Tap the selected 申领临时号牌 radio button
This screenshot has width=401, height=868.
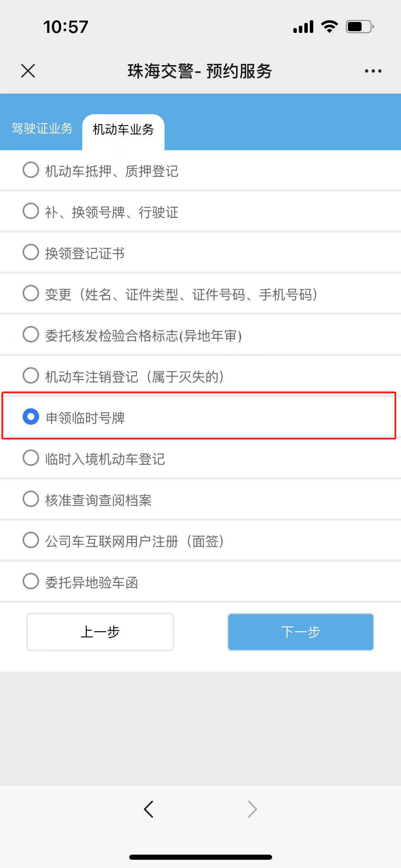[31, 417]
